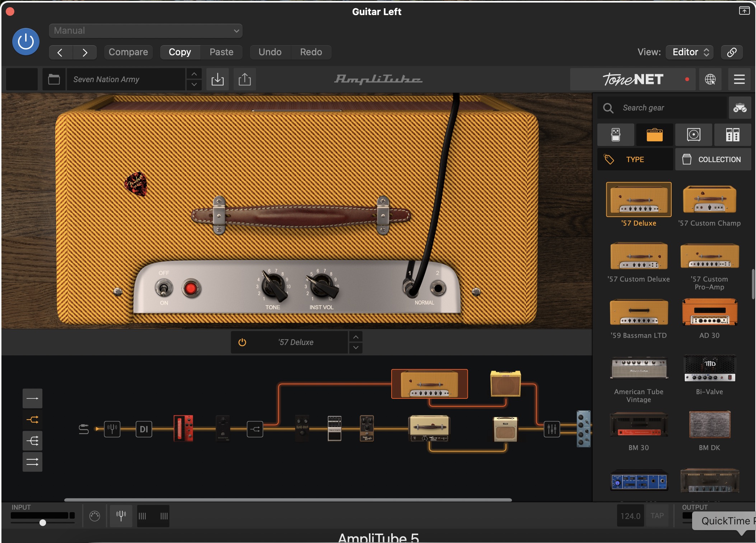This screenshot has width=756, height=543.
Task: Toggle the plugin power bypass button
Action: pyautogui.click(x=26, y=42)
